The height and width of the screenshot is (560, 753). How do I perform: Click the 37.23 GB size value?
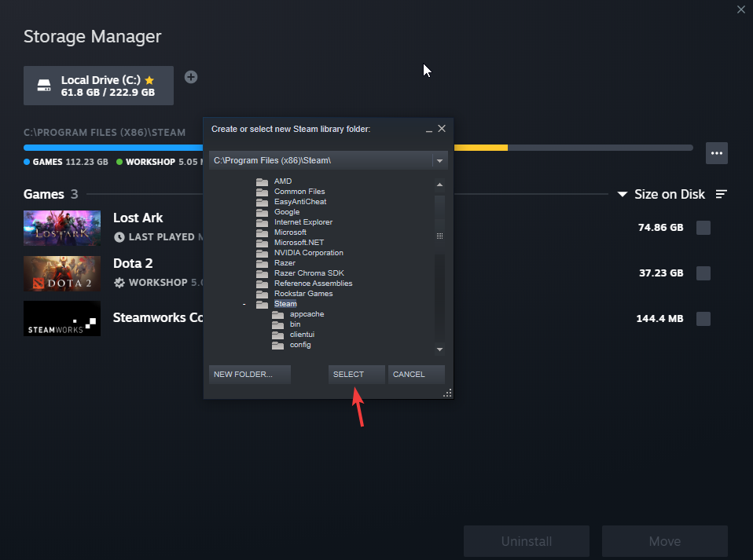click(x=661, y=273)
